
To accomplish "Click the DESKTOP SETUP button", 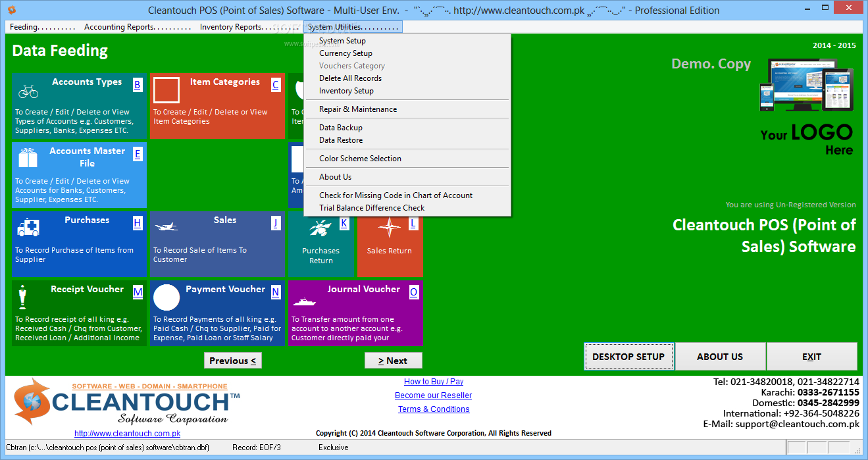I will [x=628, y=357].
